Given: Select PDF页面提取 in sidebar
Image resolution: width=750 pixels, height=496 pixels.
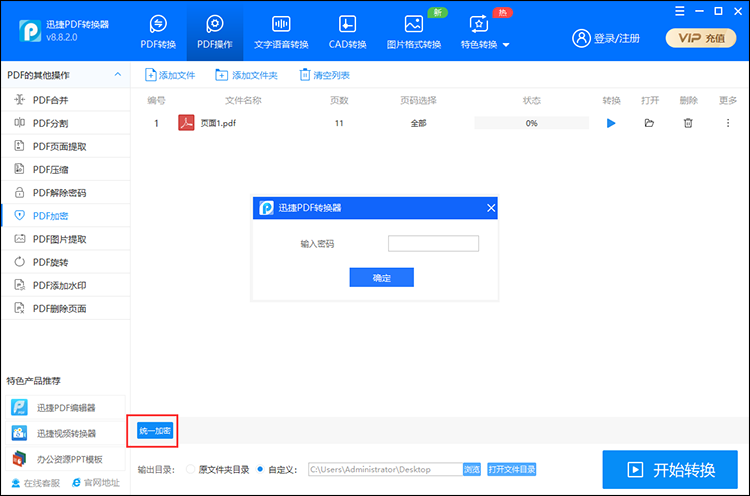Looking at the screenshot, I should pyautogui.click(x=66, y=146).
